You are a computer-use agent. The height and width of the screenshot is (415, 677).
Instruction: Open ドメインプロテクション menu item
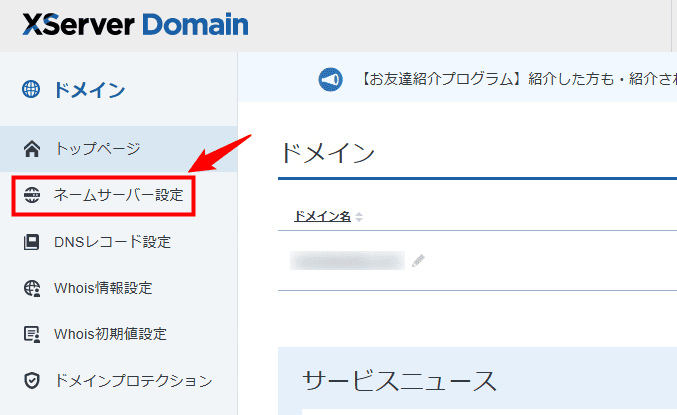click(x=119, y=380)
